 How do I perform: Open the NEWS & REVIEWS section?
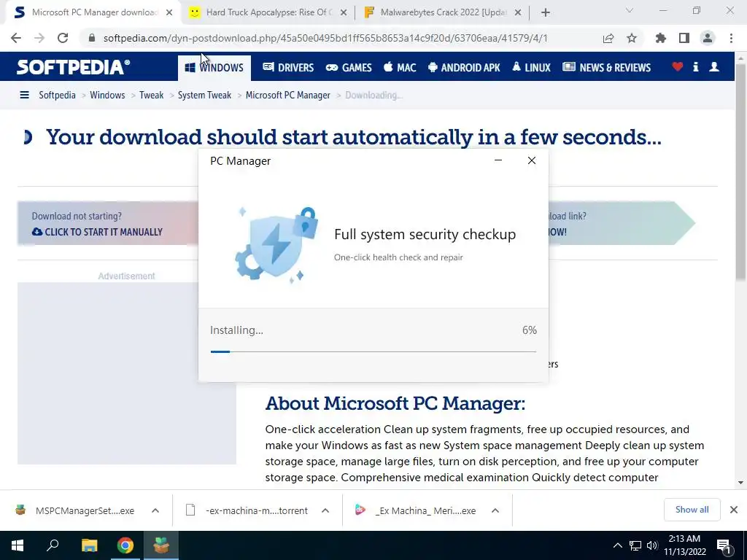[606, 68]
